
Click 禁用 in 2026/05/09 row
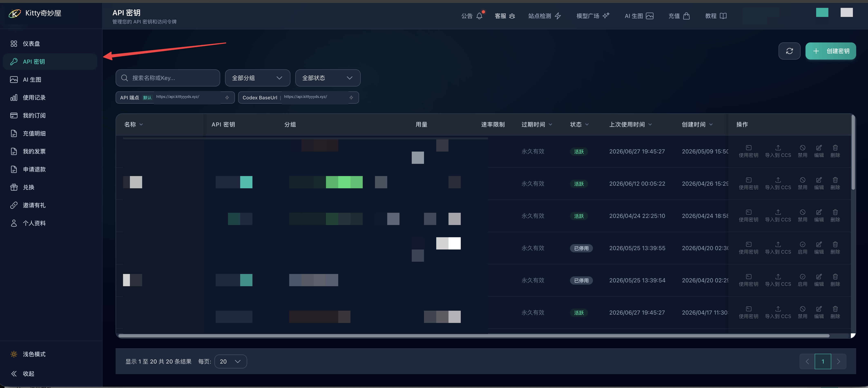[802, 151]
